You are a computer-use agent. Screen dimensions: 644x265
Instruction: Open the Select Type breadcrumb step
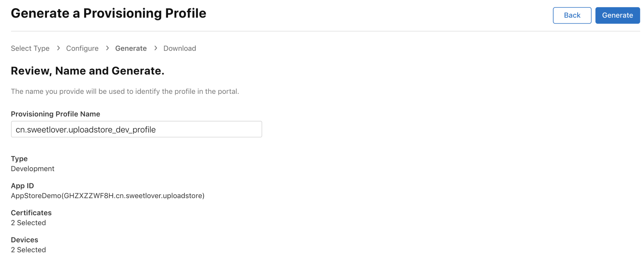(30, 48)
